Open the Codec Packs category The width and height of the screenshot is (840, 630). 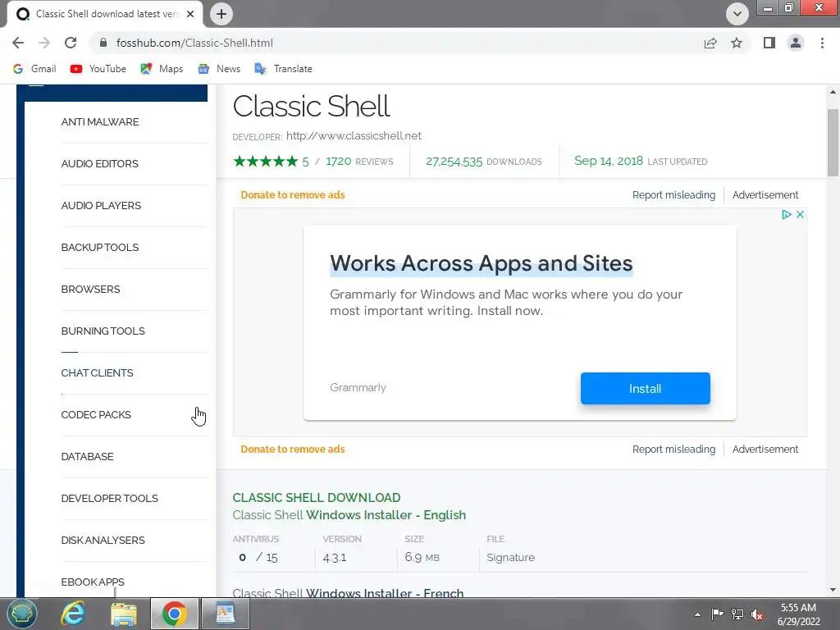click(96, 414)
